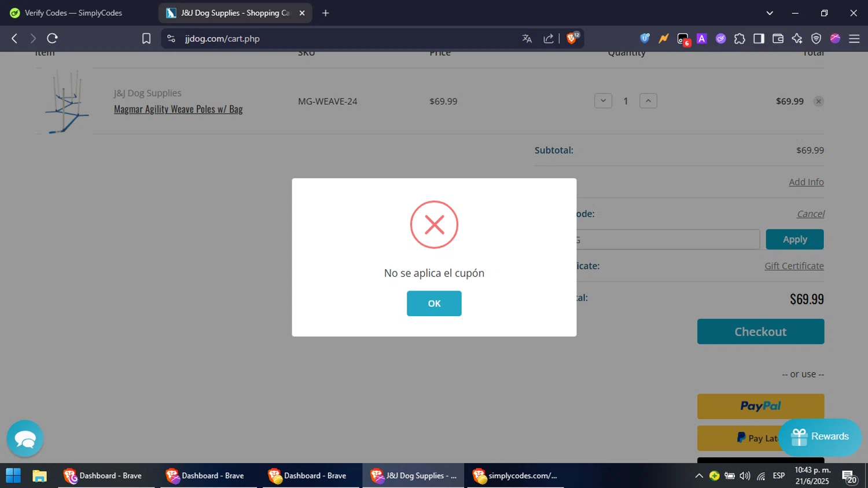The width and height of the screenshot is (868, 488).
Task: Open the purple circle extension icon
Action: point(720,38)
